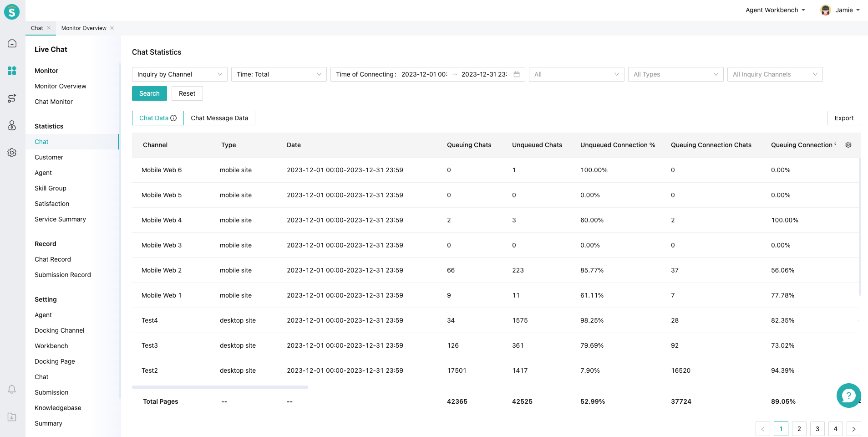Open Workbench setting
The height and width of the screenshot is (437, 868).
coord(51,346)
